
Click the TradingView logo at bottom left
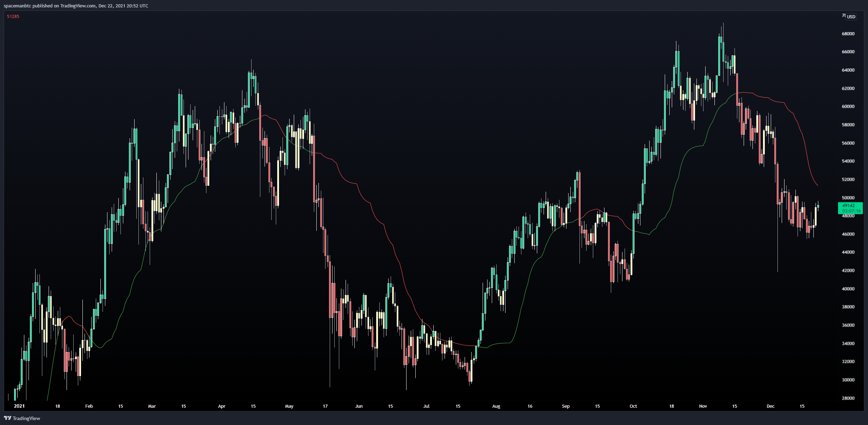[x=22, y=418]
